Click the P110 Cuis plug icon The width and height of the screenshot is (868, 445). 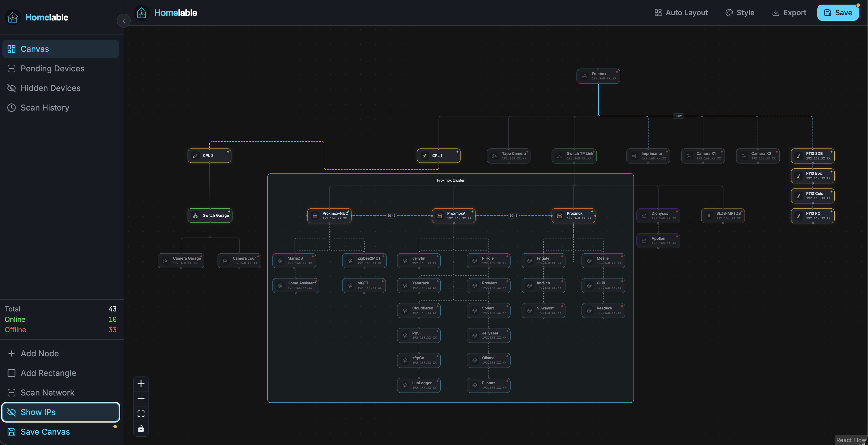(x=799, y=196)
